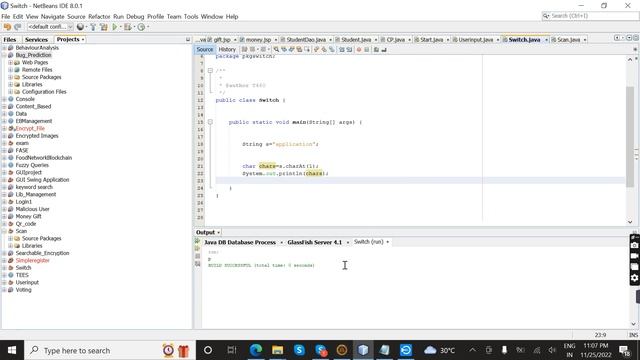Click the Redo icon in main toolbar
Screen dimensions: 640x360
(x=17, y=27)
